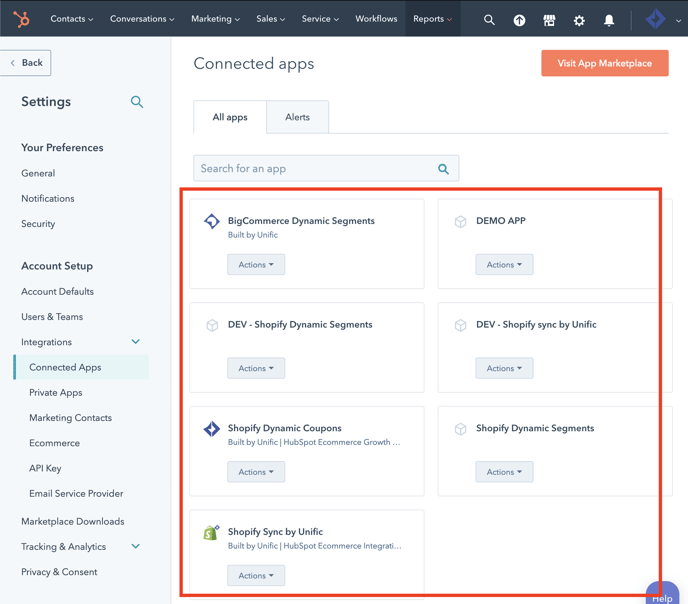Open Users & Teams
The height and width of the screenshot is (604, 688).
(52, 317)
